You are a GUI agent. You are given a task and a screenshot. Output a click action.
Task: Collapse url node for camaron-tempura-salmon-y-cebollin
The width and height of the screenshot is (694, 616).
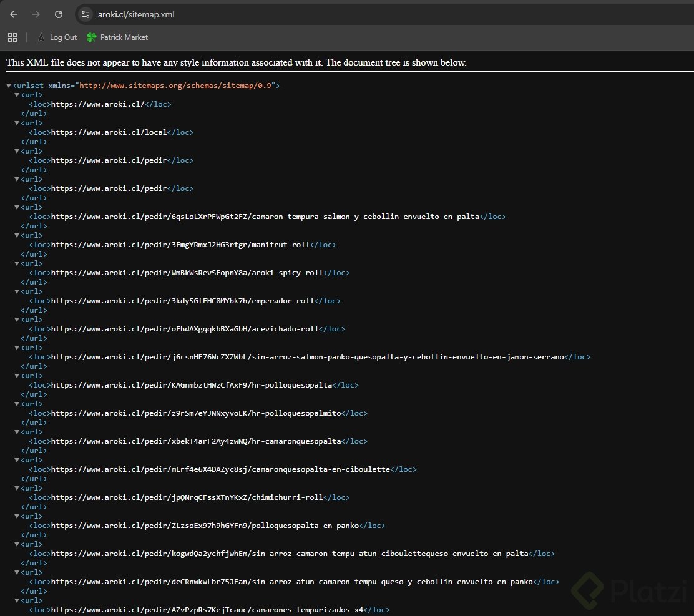point(17,207)
